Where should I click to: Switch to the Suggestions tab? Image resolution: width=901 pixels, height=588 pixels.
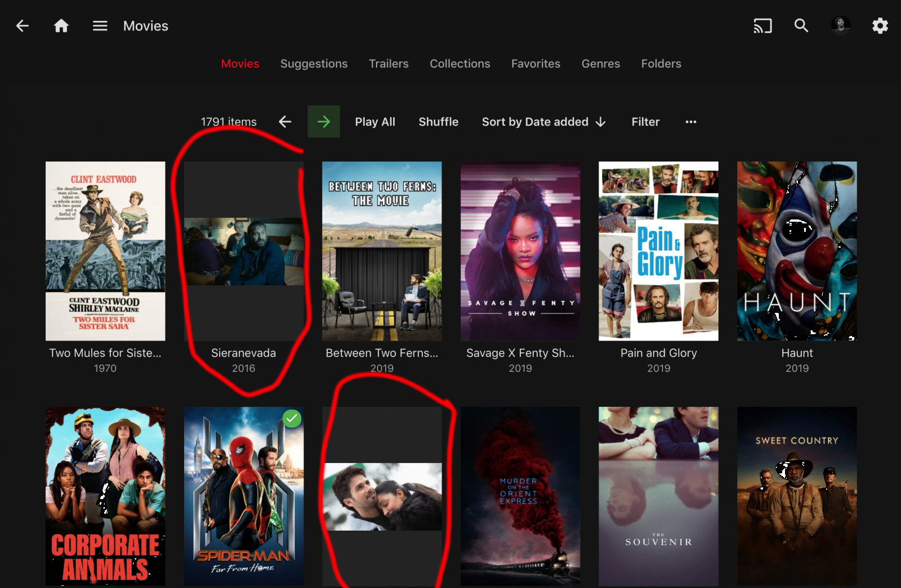(x=314, y=64)
